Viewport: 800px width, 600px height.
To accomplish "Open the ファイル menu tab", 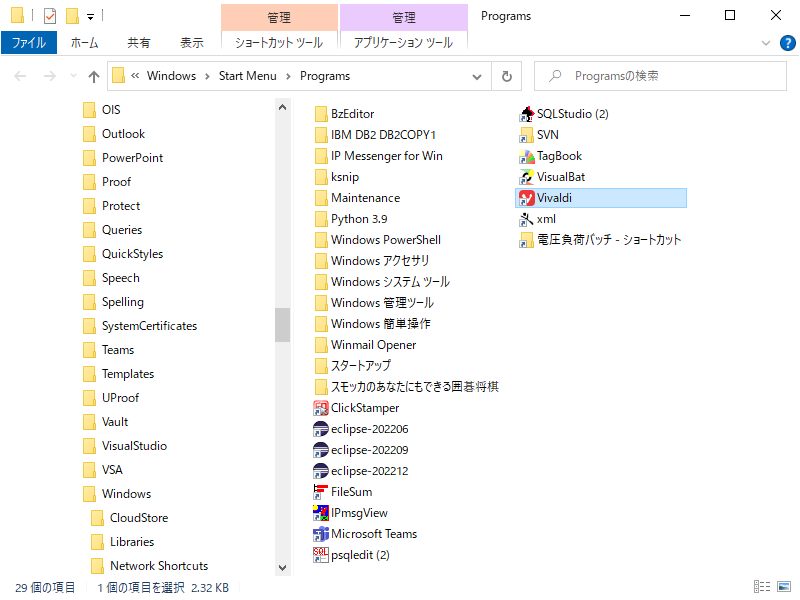I will [x=29, y=43].
